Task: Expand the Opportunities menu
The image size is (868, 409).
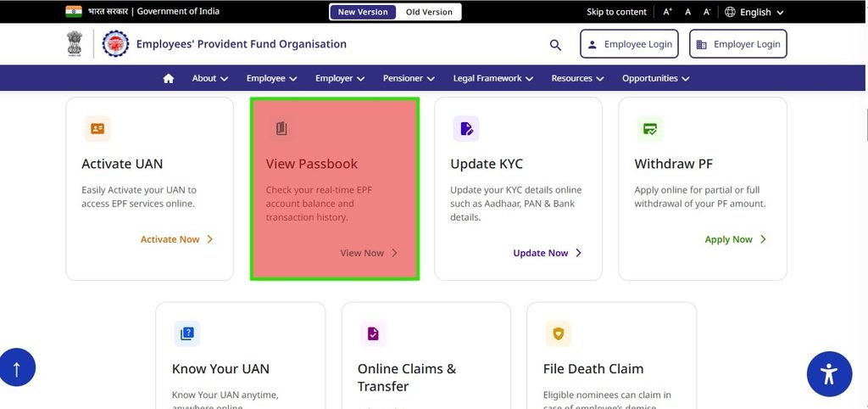Action: 656,78
